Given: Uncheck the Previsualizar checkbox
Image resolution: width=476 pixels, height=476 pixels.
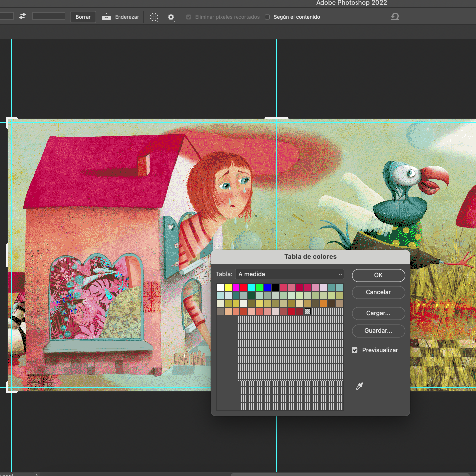Looking at the screenshot, I should 355,350.
